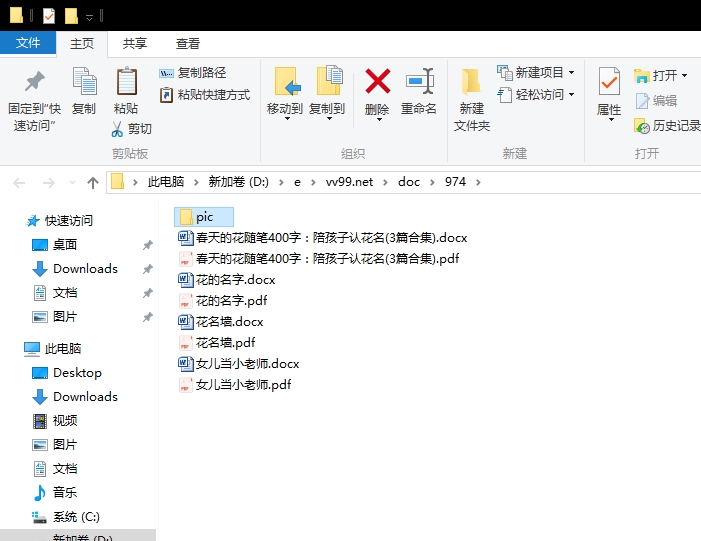Screen dimensions: 701x541
Task: Click the Back navigation arrow
Action: (19, 182)
